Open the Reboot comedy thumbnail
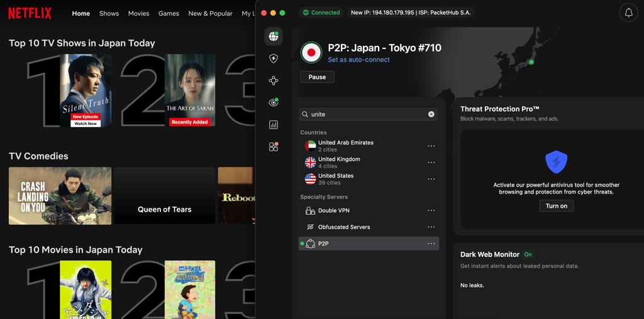 click(236, 195)
